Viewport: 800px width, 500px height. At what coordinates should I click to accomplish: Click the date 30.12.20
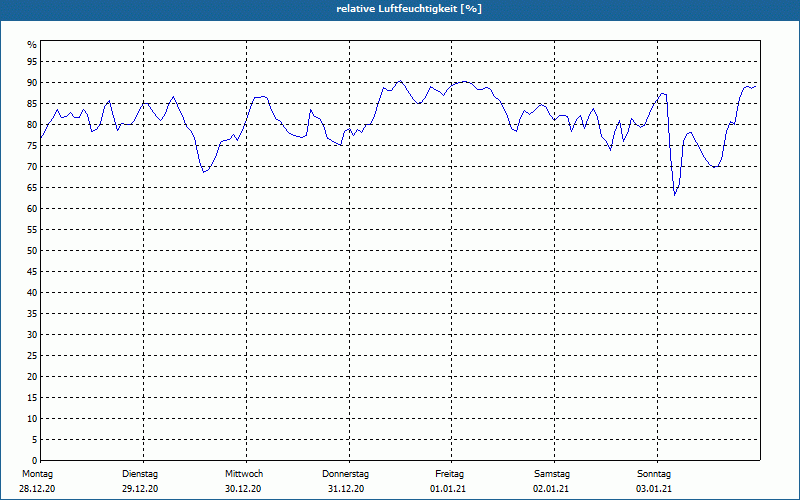tap(243, 489)
